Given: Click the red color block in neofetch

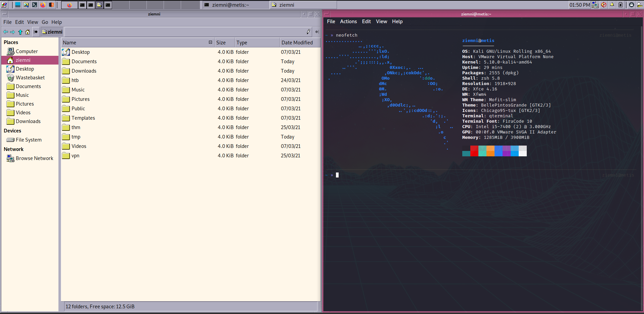Looking at the screenshot, I should [x=474, y=151].
